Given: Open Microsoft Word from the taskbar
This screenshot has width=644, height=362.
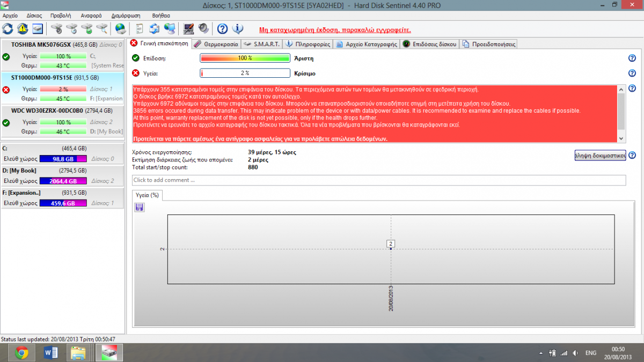Looking at the screenshot, I should tap(52, 352).
